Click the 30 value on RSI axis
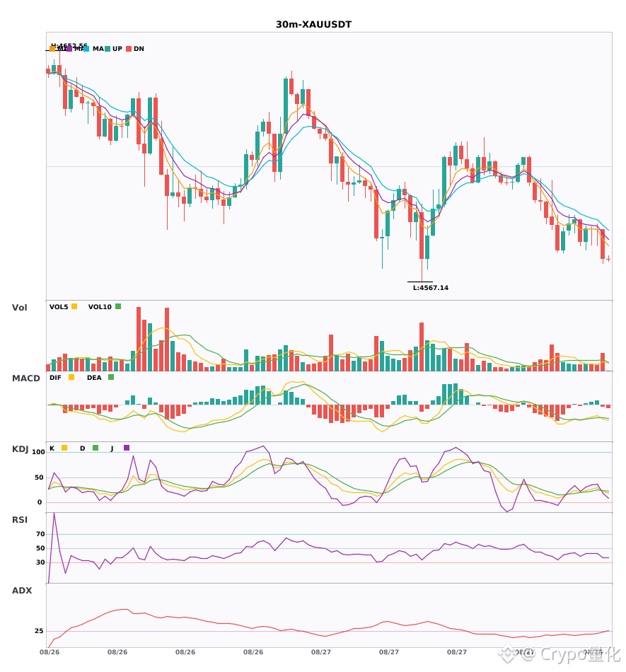This screenshot has height=672, width=626. [40, 562]
